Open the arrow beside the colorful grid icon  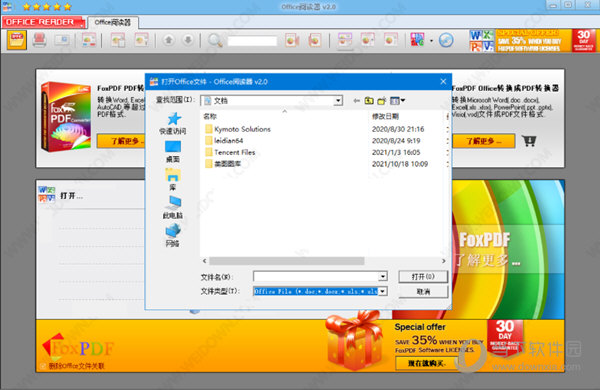[x=432, y=41]
